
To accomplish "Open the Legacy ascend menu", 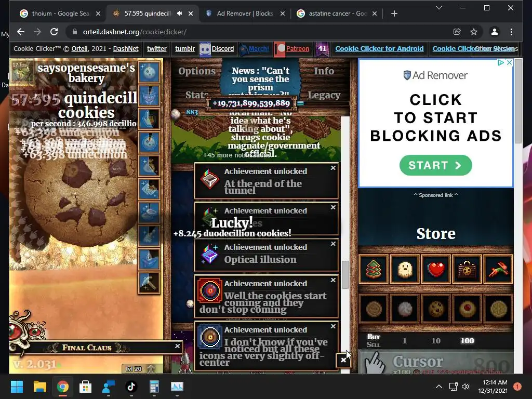I will [324, 96].
